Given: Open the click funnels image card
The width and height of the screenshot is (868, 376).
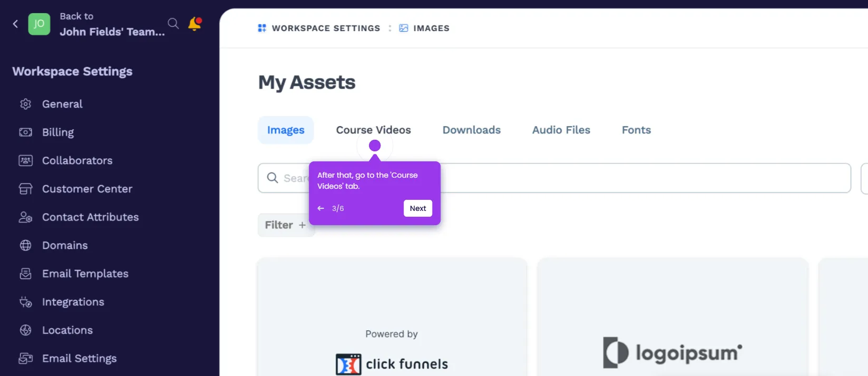Looking at the screenshot, I should (392, 317).
